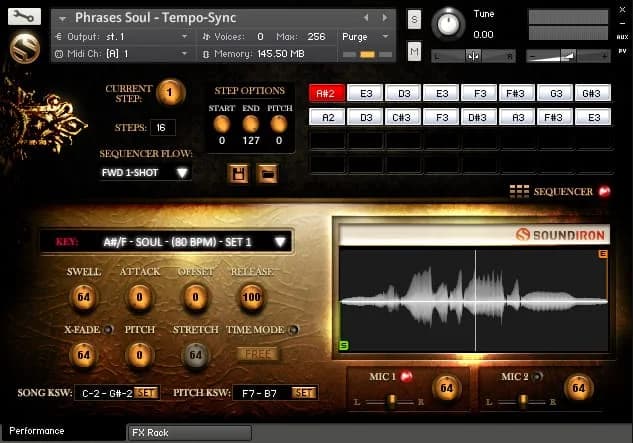633x443 pixels.
Task: Enable the MIC 2 toggle LED
Action: point(539,377)
